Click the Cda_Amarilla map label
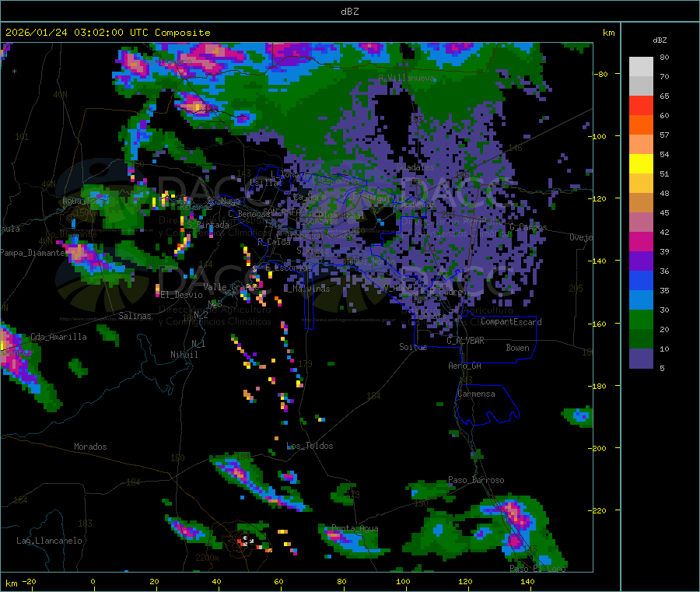700x592 pixels. coord(58,337)
